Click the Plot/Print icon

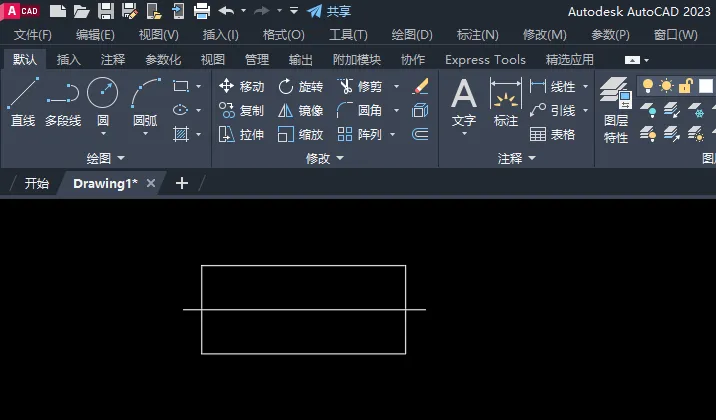coord(202,11)
